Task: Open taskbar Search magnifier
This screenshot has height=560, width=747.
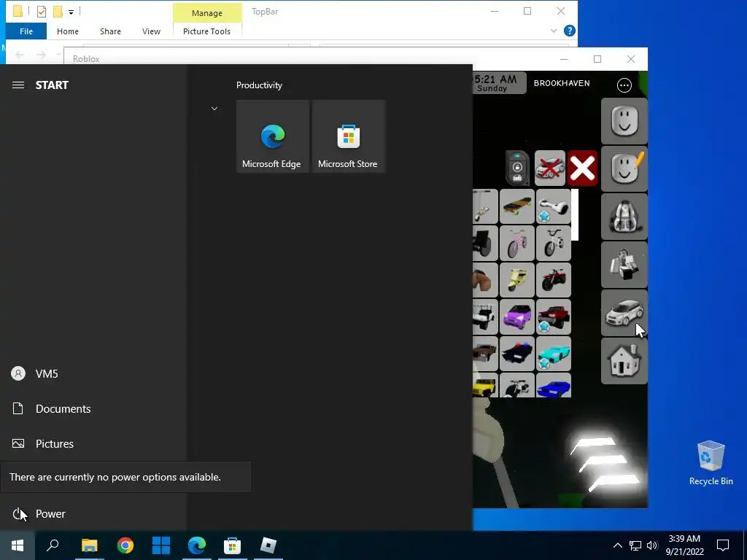Action: point(53,545)
